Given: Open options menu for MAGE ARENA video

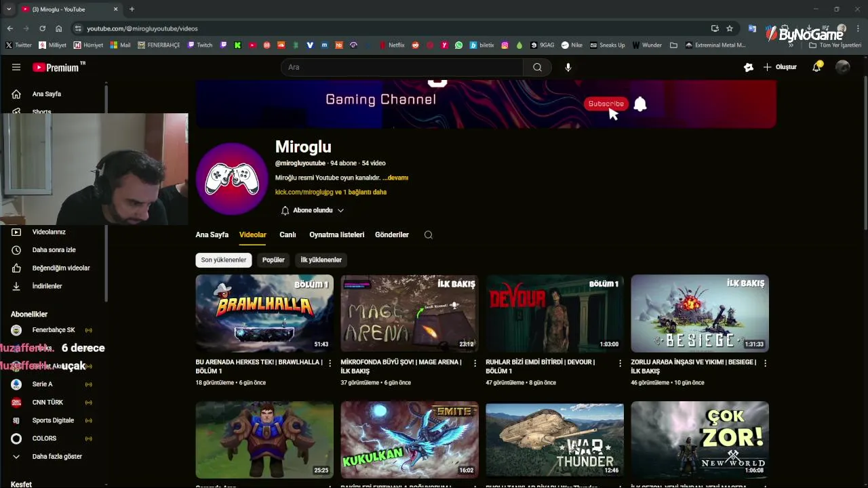Looking at the screenshot, I should (x=475, y=363).
